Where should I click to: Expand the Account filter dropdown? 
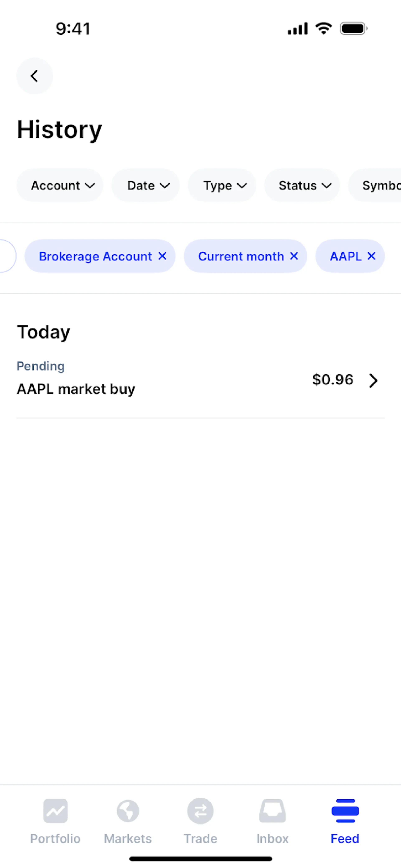60,185
